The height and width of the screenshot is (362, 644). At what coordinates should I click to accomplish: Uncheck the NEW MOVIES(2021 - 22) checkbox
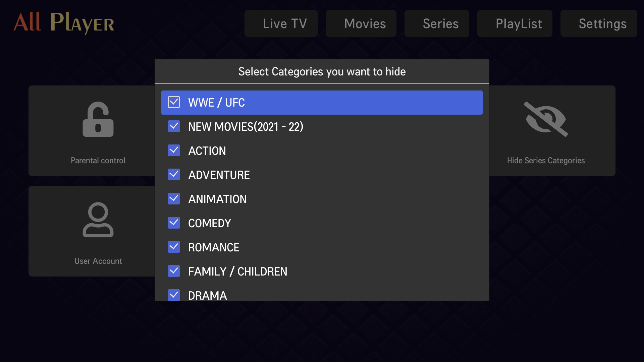coord(174,126)
